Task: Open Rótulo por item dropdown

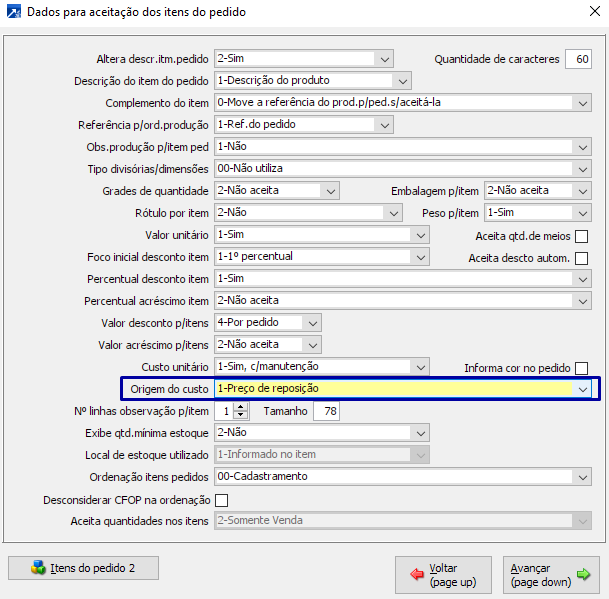Action: coord(393,213)
